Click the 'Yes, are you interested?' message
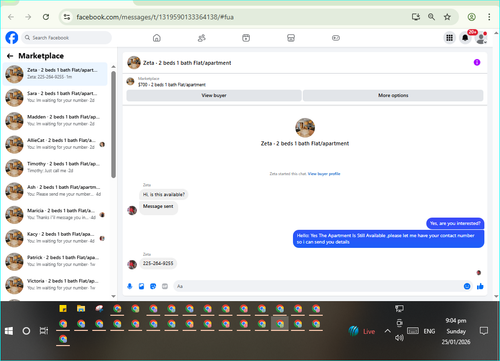Viewport: 500px width, 361px height. pos(455,223)
